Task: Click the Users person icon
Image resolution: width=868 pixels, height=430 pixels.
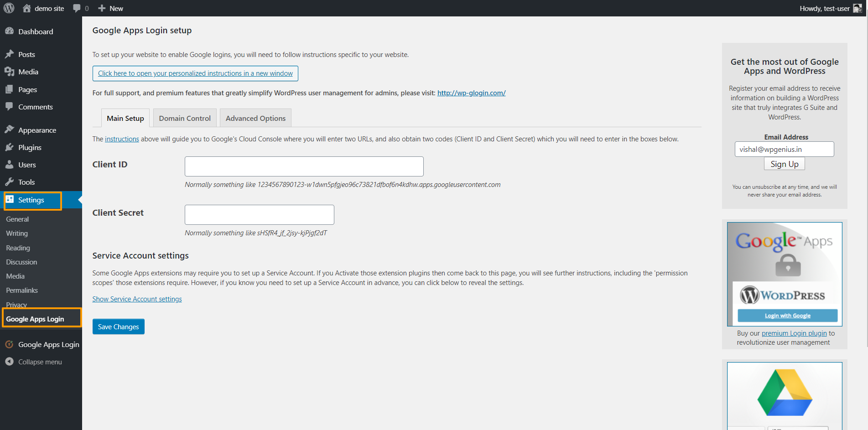Action: pyautogui.click(x=9, y=165)
